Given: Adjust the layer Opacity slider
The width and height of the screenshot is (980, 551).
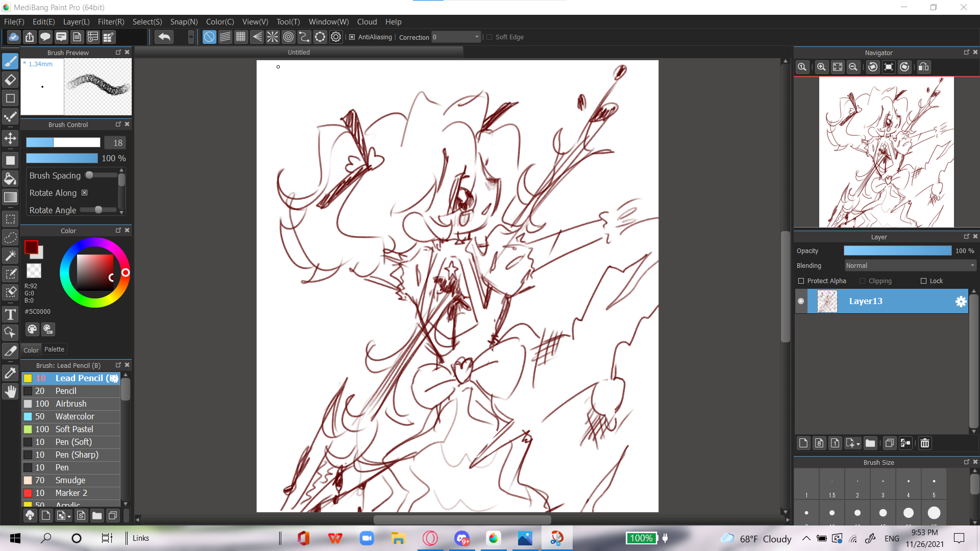Looking at the screenshot, I should [897, 251].
